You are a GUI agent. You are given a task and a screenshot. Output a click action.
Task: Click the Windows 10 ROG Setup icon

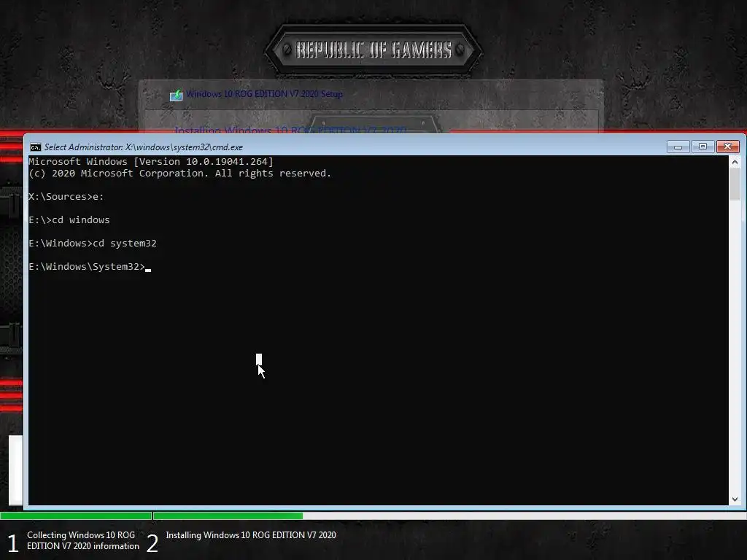(177, 96)
